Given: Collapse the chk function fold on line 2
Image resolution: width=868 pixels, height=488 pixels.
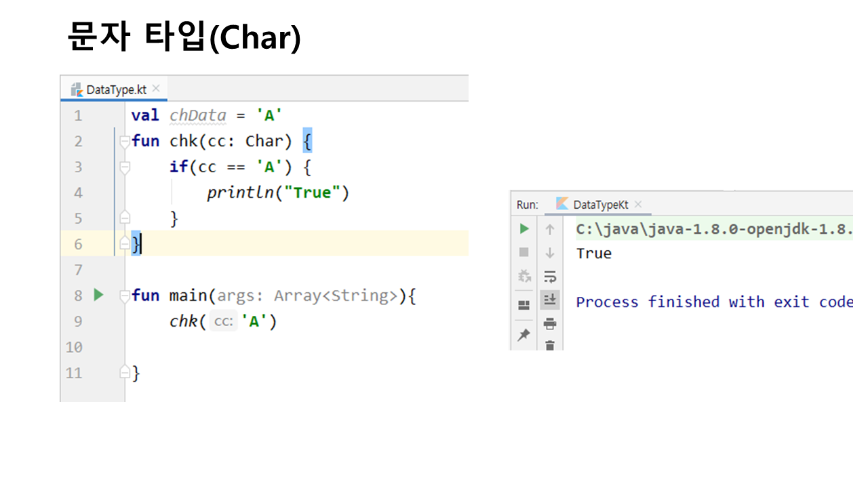Looking at the screenshot, I should [x=125, y=141].
